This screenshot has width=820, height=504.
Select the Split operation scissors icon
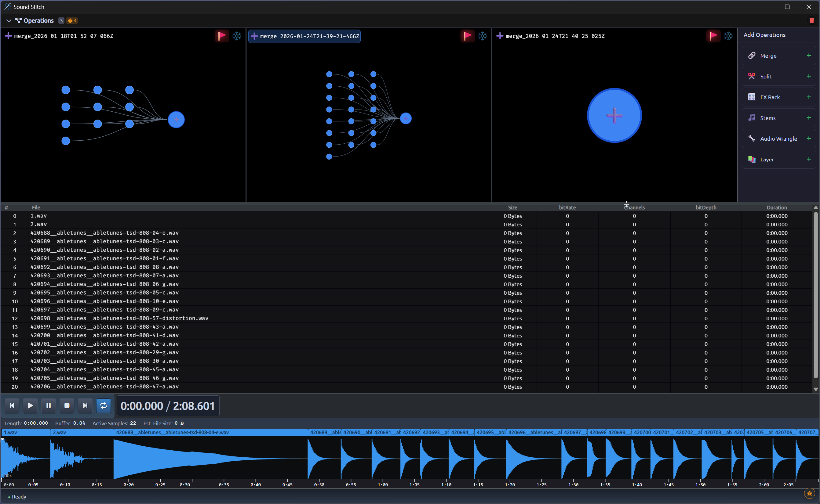(752, 76)
